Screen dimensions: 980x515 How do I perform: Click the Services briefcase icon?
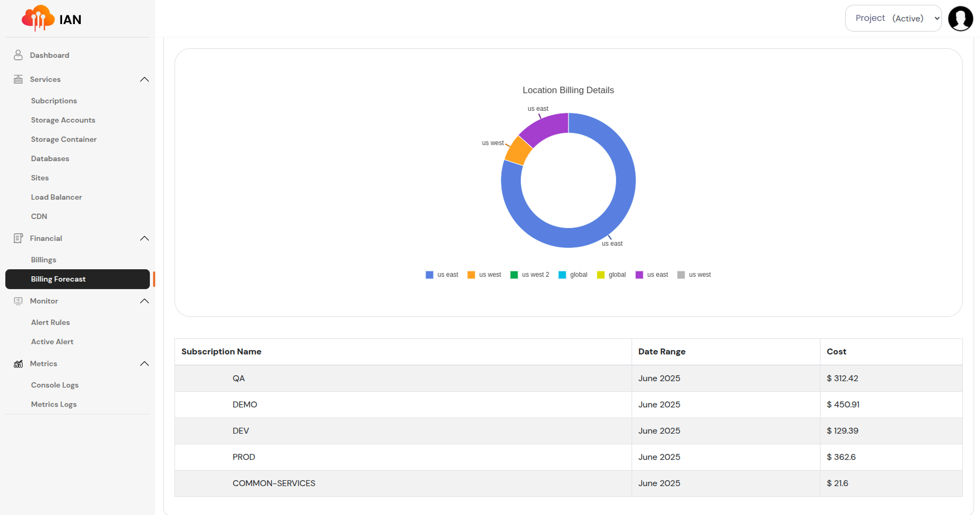(18, 79)
